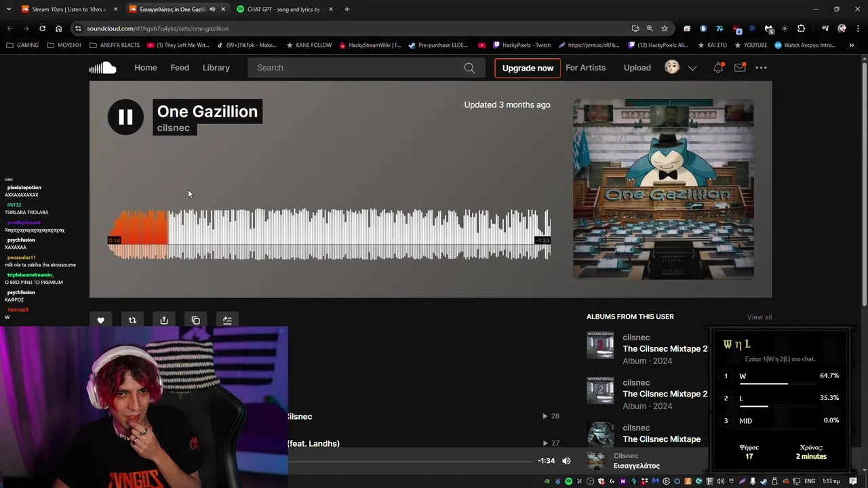
Task: Open the GAMING bookmarks folder
Action: click(x=22, y=45)
